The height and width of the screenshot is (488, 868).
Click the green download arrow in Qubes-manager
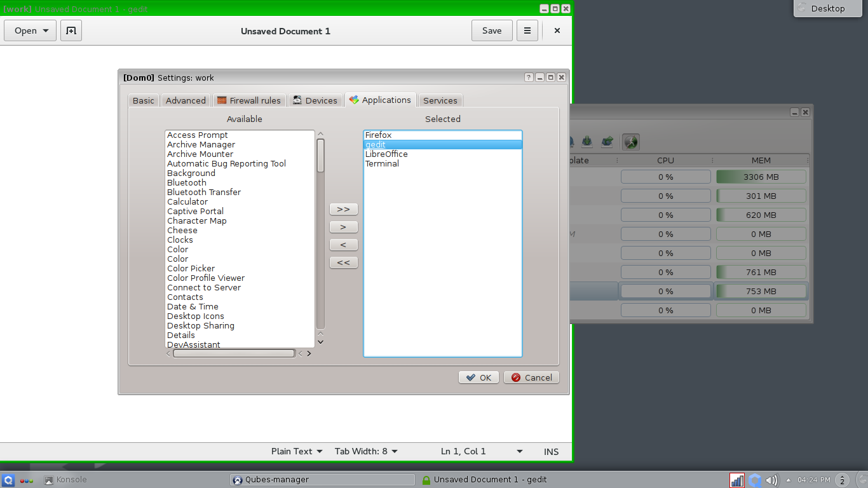tap(588, 141)
